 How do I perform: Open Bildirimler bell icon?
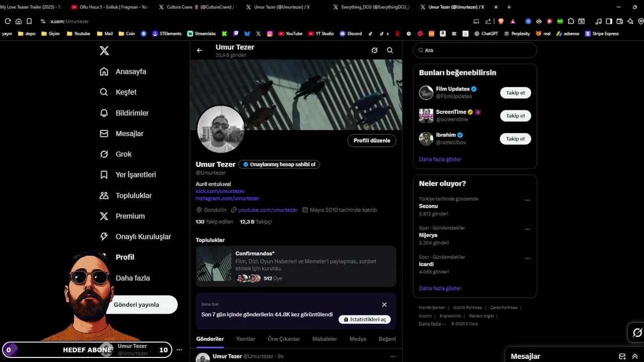pyautogui.click(x=104, y=113)
